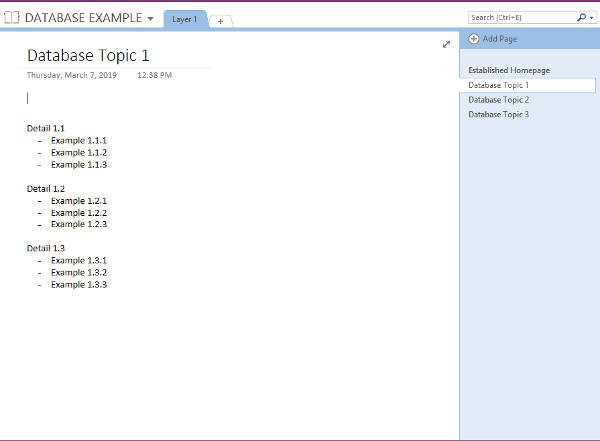Click on the Example 1.3.3 bullet line
This screenshot has width=600, height=441.
click(x=78, y=284)
